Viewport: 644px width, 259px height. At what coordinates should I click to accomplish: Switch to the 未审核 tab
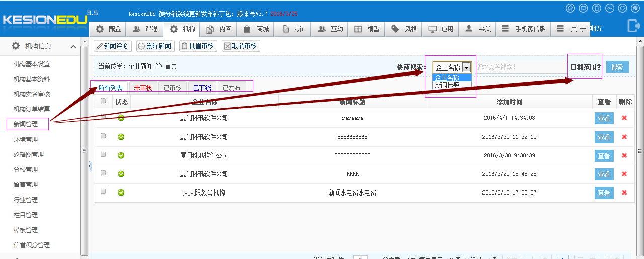point(143,88)
